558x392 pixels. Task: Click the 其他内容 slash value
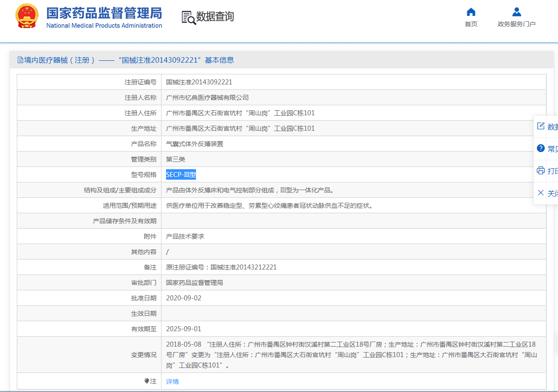coord(167,252)
